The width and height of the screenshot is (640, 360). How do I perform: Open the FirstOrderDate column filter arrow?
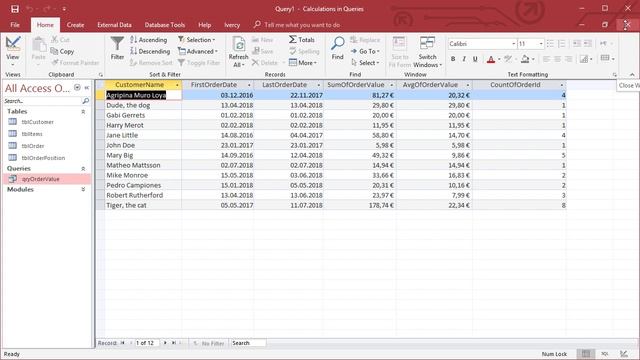(x=249, y=85)
